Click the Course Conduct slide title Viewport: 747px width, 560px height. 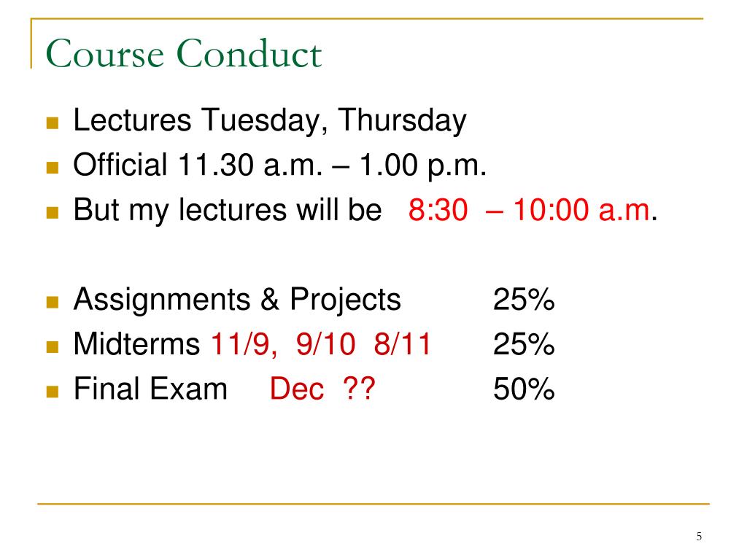tap(183, 53)
